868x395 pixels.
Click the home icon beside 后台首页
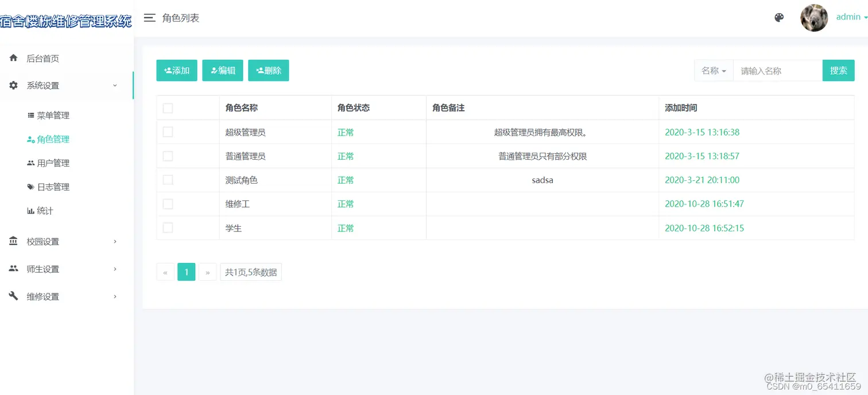(x=13, y=57)
